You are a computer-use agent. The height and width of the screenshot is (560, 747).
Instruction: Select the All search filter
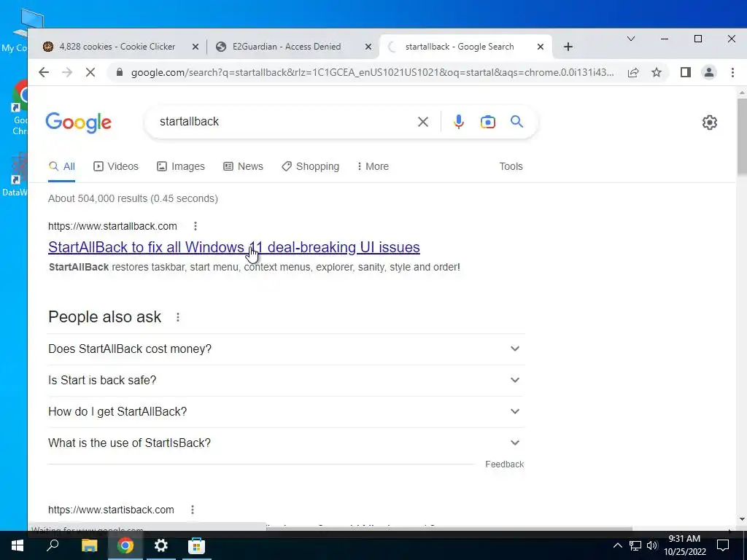coord(62,167)
